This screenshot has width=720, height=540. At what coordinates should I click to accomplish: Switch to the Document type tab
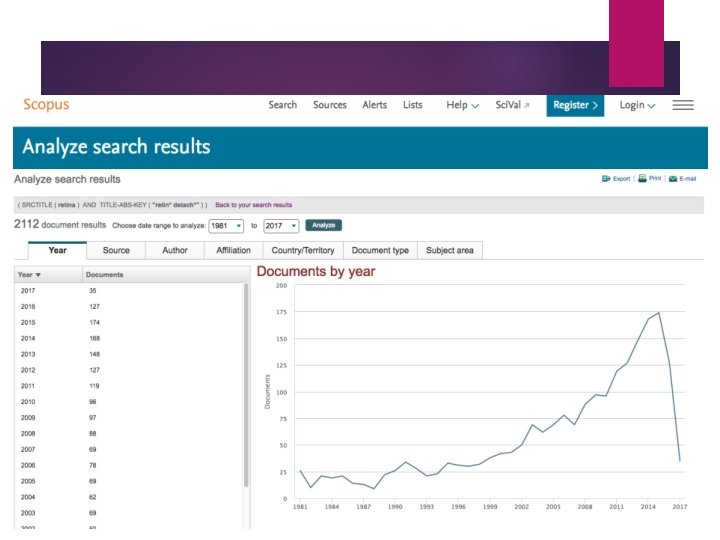[380, 250]
